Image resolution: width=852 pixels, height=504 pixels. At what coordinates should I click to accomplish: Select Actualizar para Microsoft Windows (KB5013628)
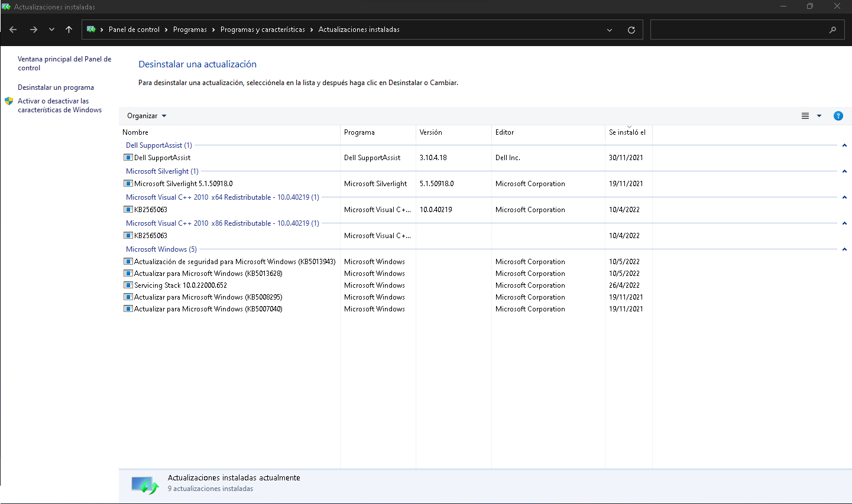tap(208, 274)
